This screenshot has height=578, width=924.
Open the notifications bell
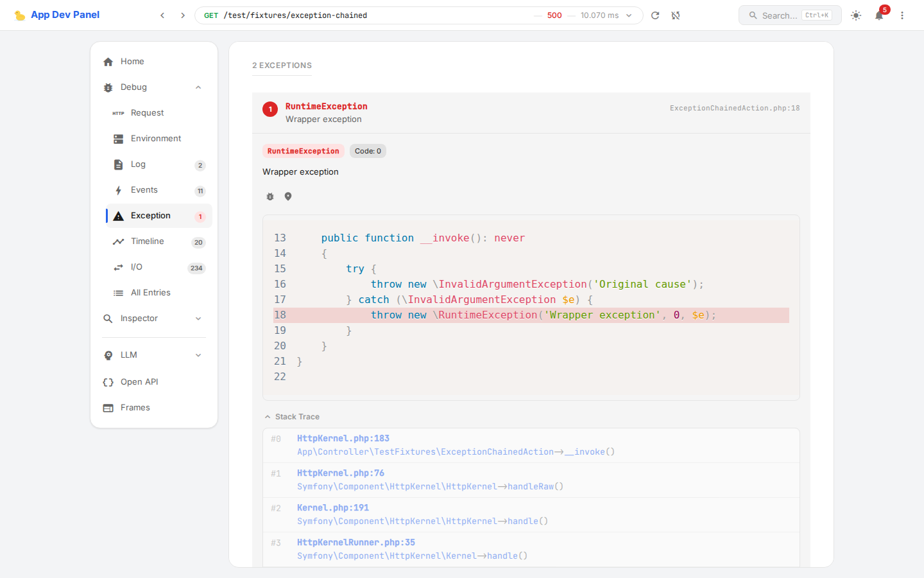[x=879, y=15]
